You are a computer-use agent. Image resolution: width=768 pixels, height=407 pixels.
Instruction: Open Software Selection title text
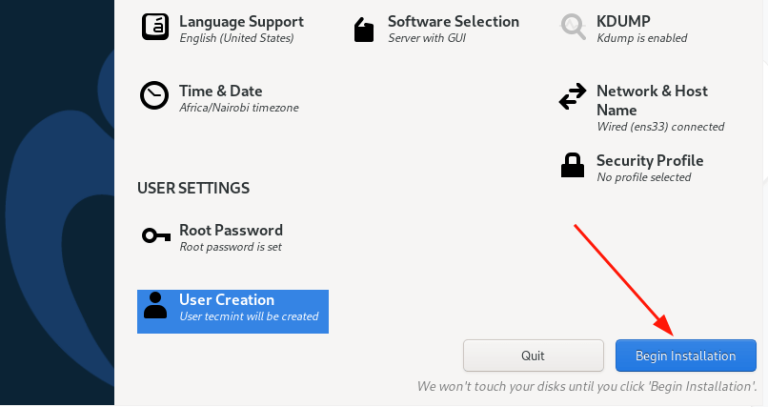pos(453,21)
